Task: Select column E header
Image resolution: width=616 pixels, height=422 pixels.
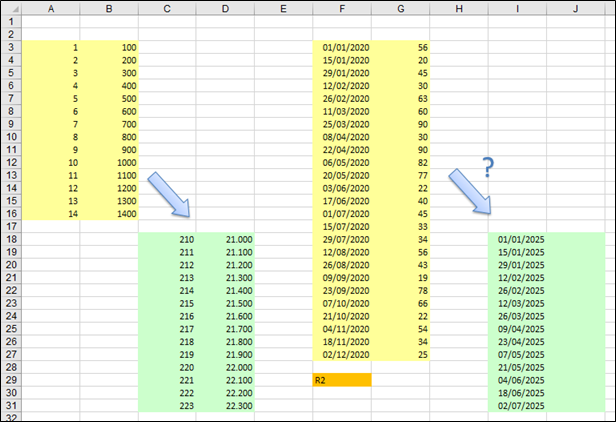Action: click(x=283, y=9)
